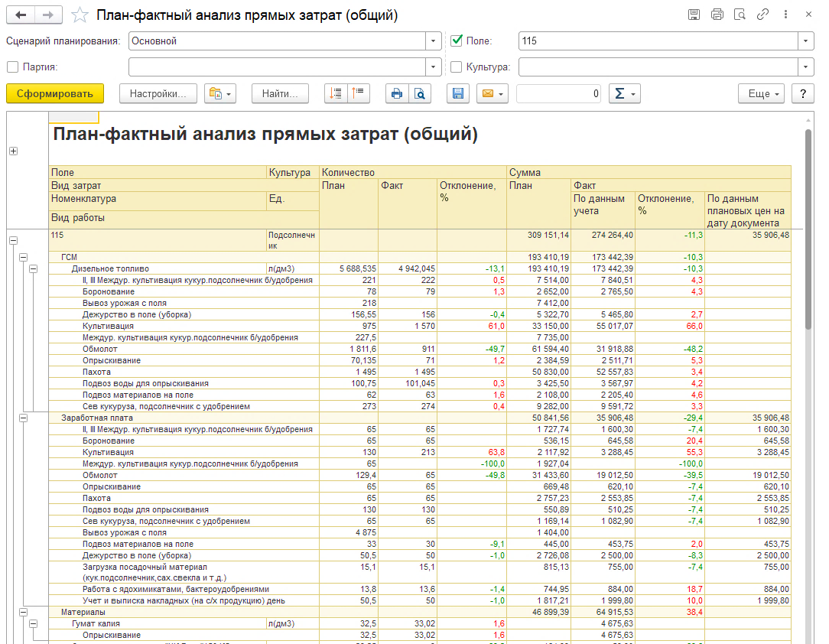Viewport: 829px width, 644px height.
Task: Open the Настройки... button
Action: click(158, 93)
